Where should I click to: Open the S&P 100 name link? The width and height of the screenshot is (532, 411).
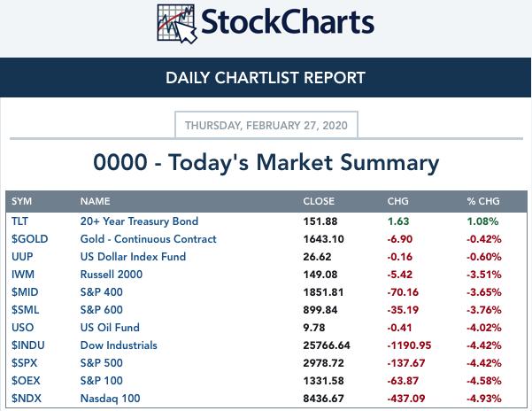[102, 381]
